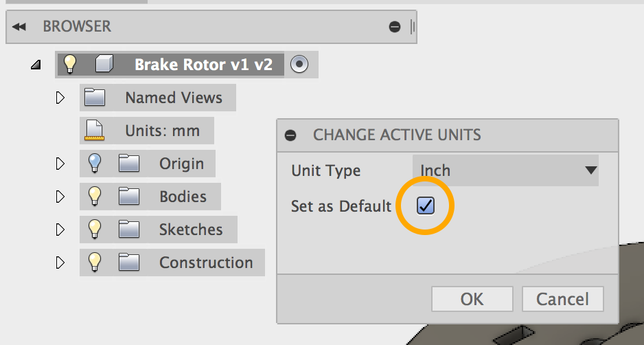This screenshot has height=345, width=644.
Task: Collapse the Change Active Units dialog
Action: click(291, 135)
